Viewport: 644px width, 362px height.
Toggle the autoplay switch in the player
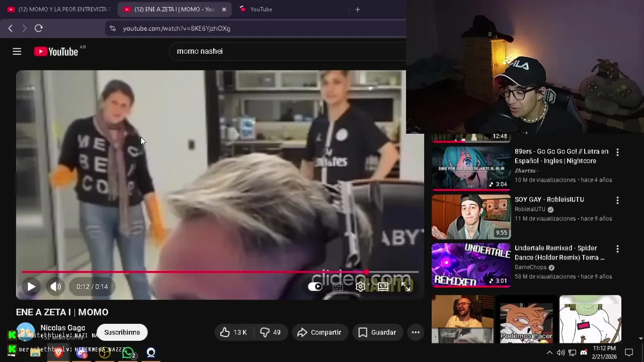click(315, 287)
